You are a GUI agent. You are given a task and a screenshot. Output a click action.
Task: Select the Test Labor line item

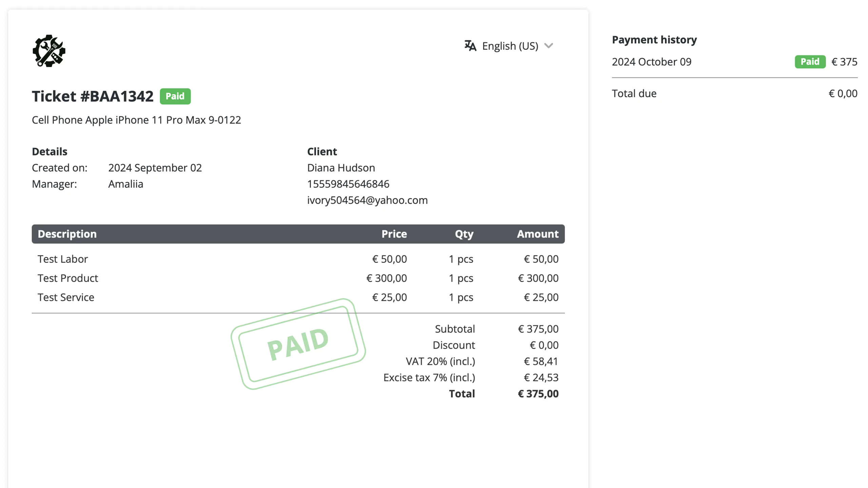click(x=298, y=259)
